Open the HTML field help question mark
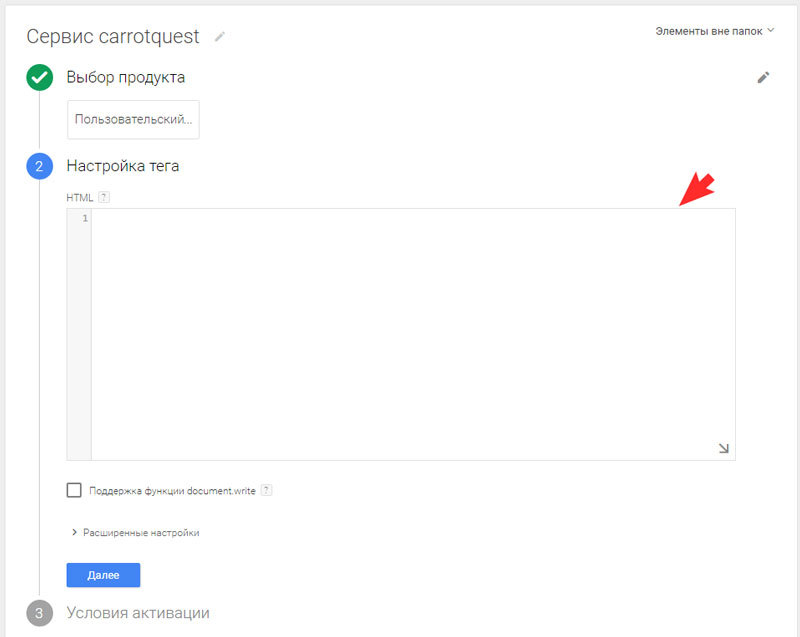800x637 pixels. coord(104,197)
